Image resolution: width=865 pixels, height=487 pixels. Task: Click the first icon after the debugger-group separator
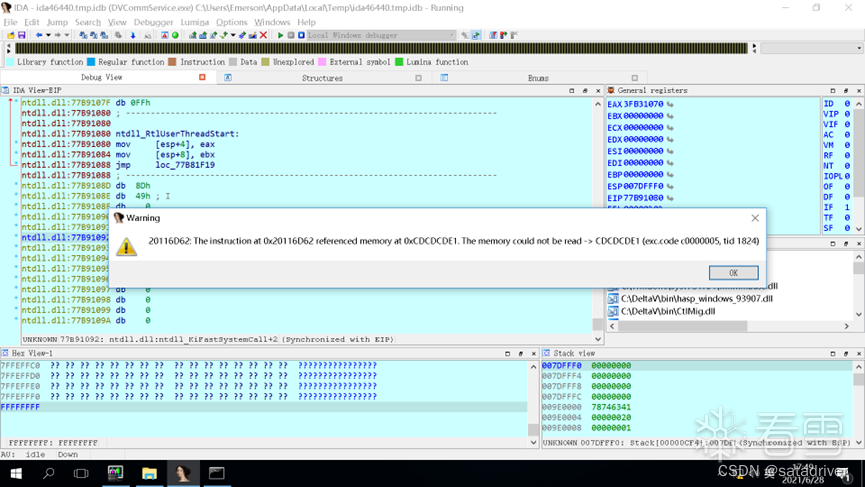(x=493, y=35)
